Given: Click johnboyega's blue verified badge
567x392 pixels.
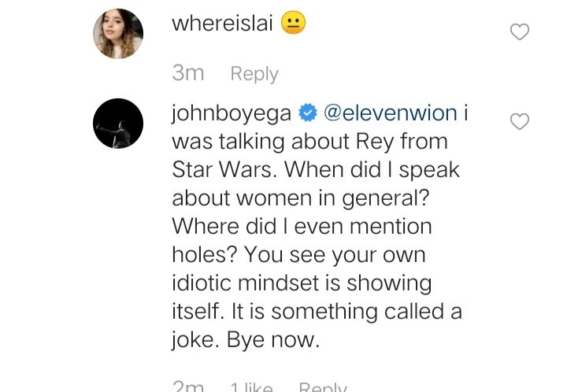Looking at the screenshot, I should (308, 113).
